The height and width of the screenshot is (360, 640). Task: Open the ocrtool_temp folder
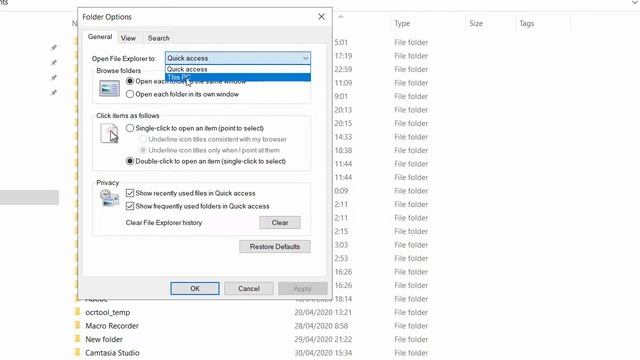click(x=108, y=312)
